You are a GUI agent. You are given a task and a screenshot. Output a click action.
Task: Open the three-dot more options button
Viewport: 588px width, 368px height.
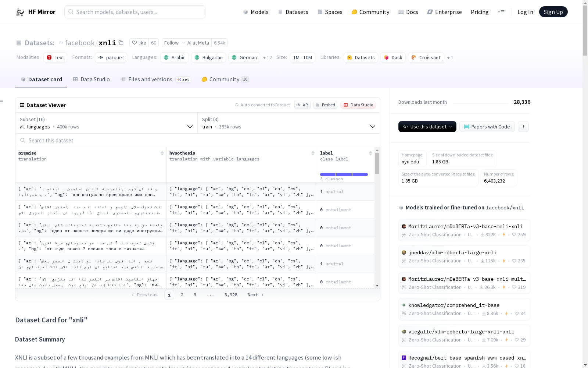pyautogui.click(x=523, y=127)
